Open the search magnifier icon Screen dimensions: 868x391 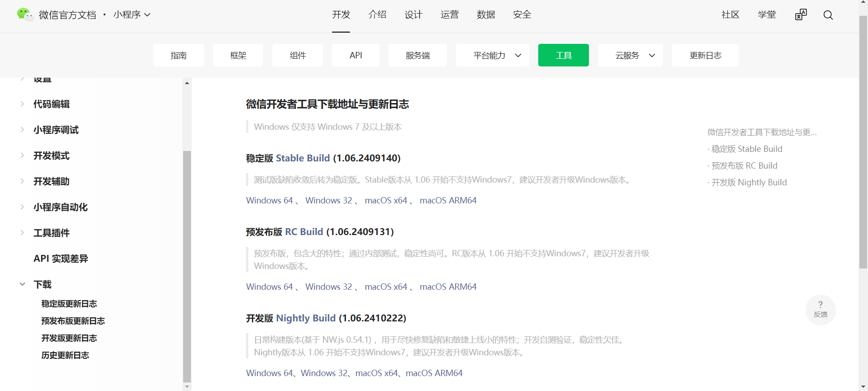coord(828,15)
